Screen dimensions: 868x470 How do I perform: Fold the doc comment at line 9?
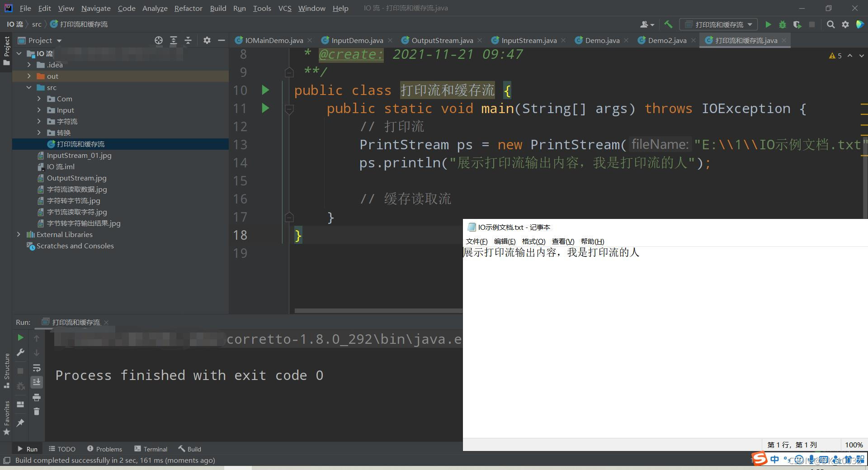(289, 72)
